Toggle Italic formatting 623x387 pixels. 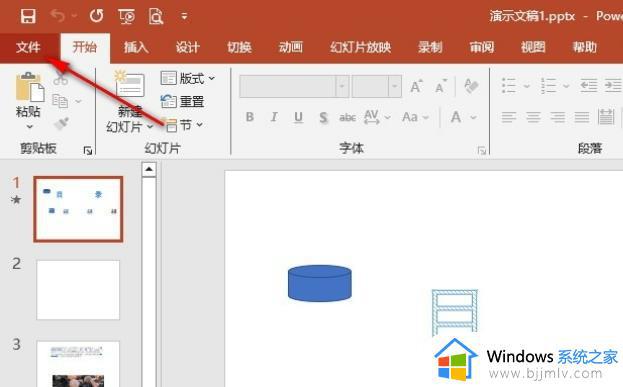point(274,117)
